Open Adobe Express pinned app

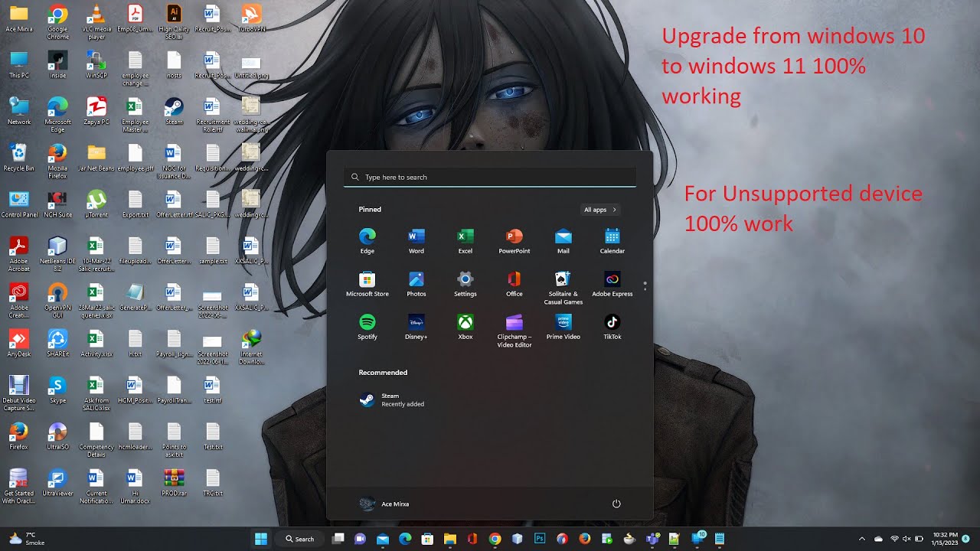pyautogui.click(x=612, y=283)
